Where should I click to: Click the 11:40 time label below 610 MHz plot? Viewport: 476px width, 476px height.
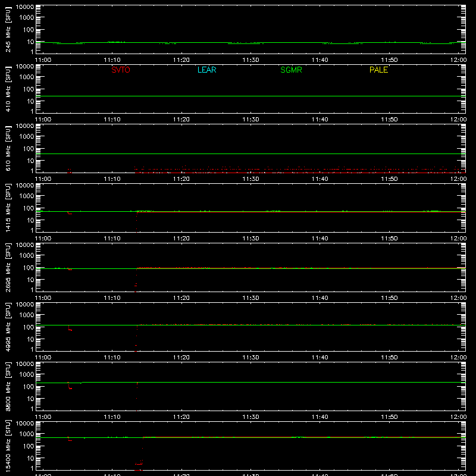click(320, 179)
